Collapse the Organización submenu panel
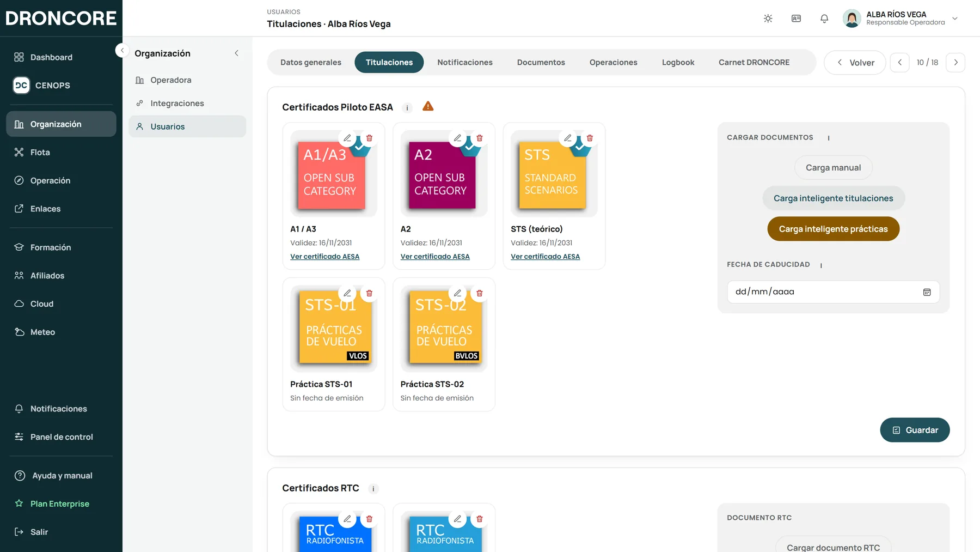The height and width of the screenshot is (552, 980). pos(236,53)
